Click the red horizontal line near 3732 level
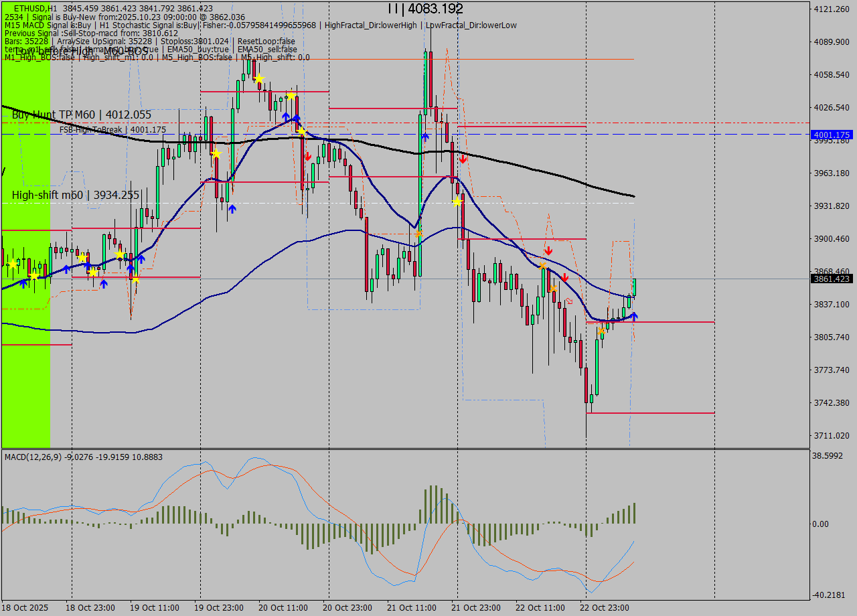This screenshot has width=857, height=616. click(649, 413)
